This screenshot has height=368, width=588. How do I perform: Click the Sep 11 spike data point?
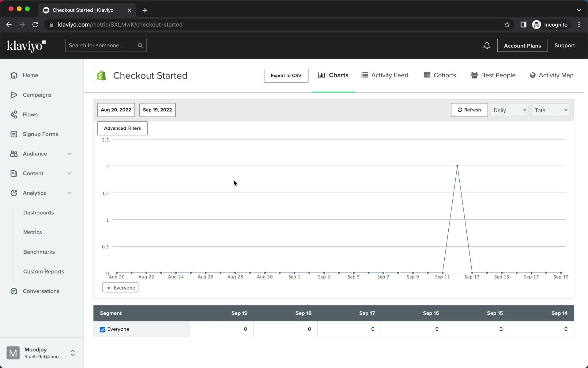pos(457,166)
